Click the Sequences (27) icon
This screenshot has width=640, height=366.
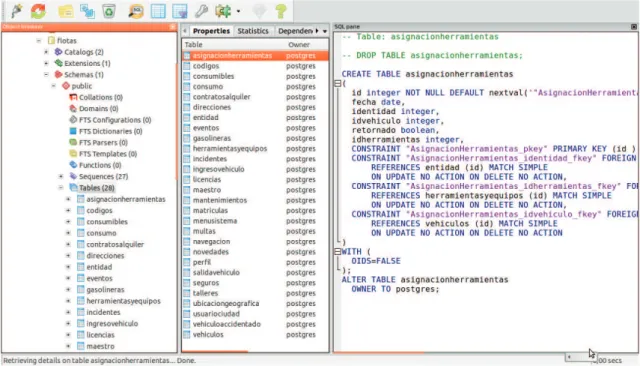click(x=73, y=176)
